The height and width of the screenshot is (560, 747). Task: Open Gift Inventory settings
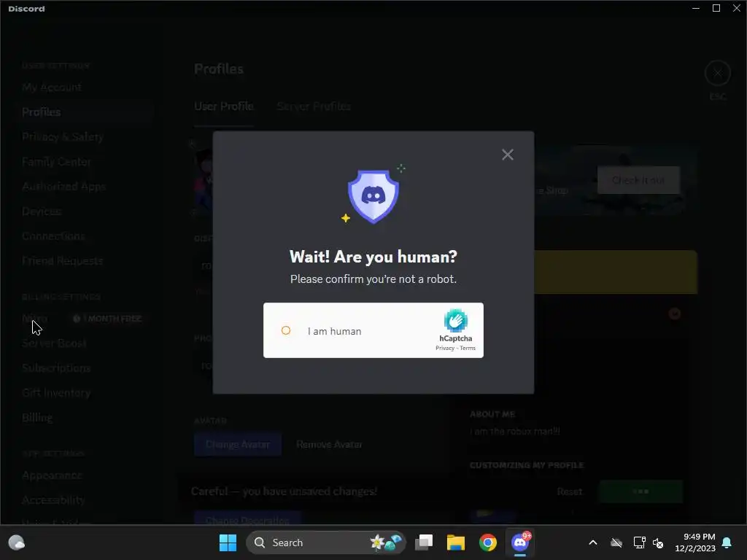click(x=56, y=393)
